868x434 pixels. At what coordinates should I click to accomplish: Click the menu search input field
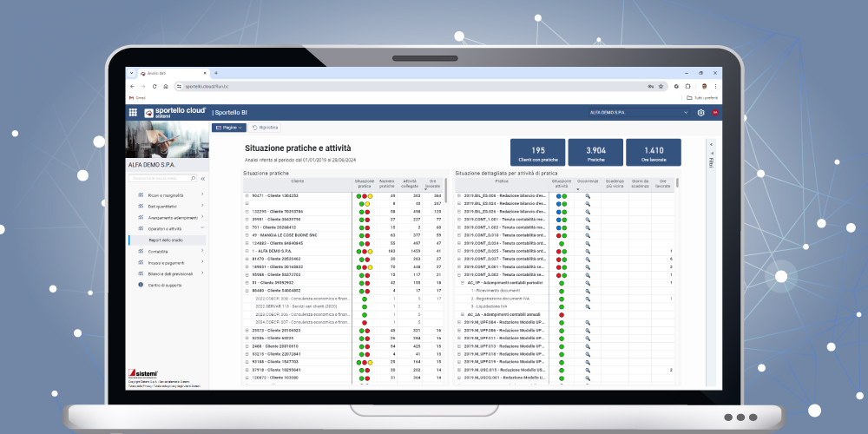coord(161,178)
